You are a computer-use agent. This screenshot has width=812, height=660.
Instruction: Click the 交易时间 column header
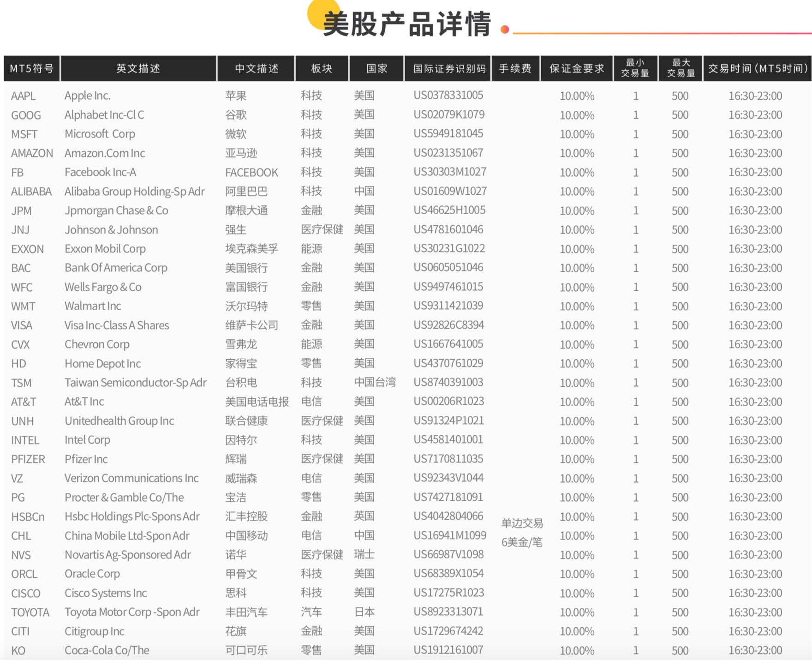[x=758, y=69]
